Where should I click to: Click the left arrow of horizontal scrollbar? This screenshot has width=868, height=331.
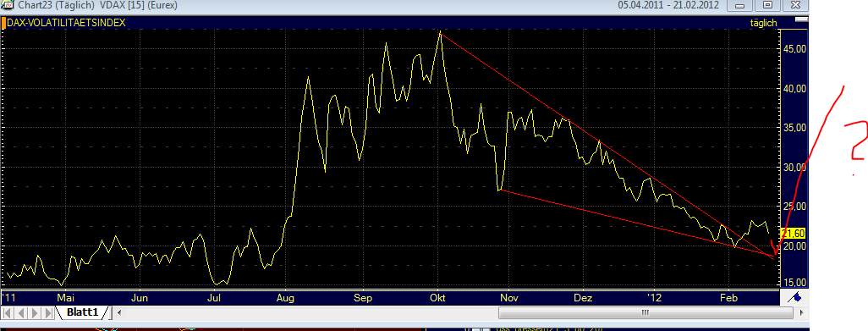119,313
